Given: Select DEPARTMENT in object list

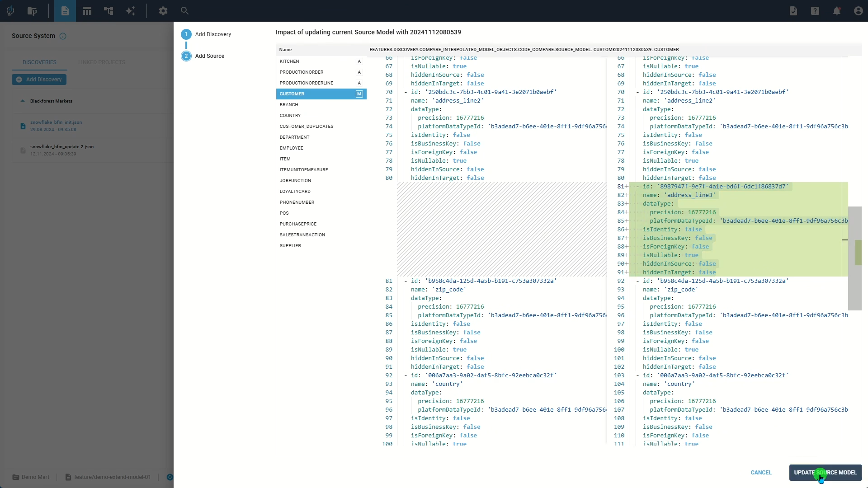Looking at the screenshot, I should pos(321,137).
